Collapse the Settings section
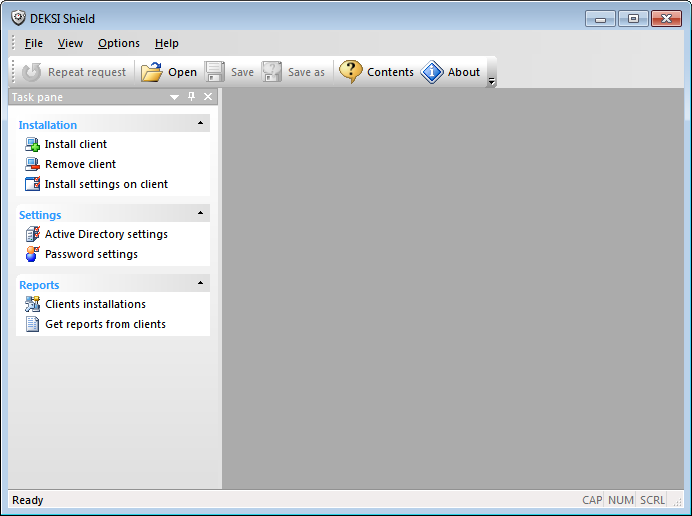692x516 pixels. pos(200,213)
